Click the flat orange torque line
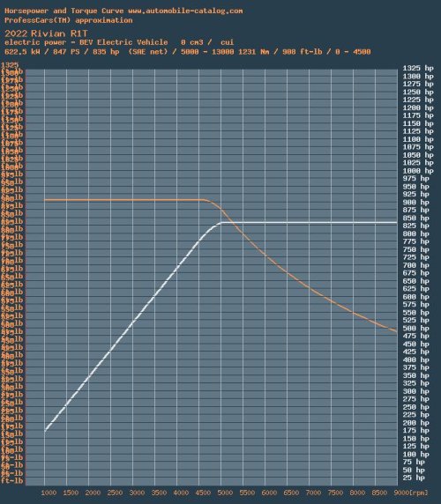Screen dimensions: 441x504 point(123,200)
